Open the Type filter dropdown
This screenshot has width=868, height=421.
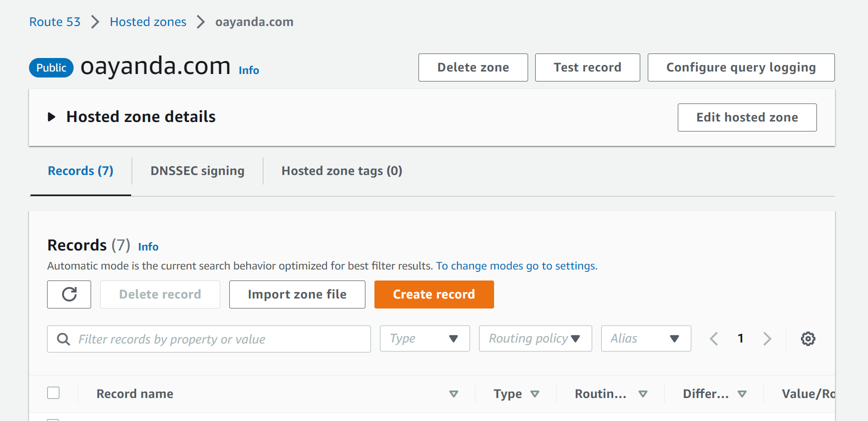(424, 339)
